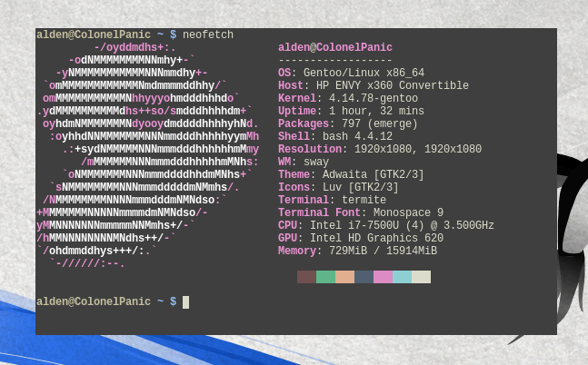This screenshot has width=588, height=365.
Task: Click the slate blue color block
Action: 364,277
